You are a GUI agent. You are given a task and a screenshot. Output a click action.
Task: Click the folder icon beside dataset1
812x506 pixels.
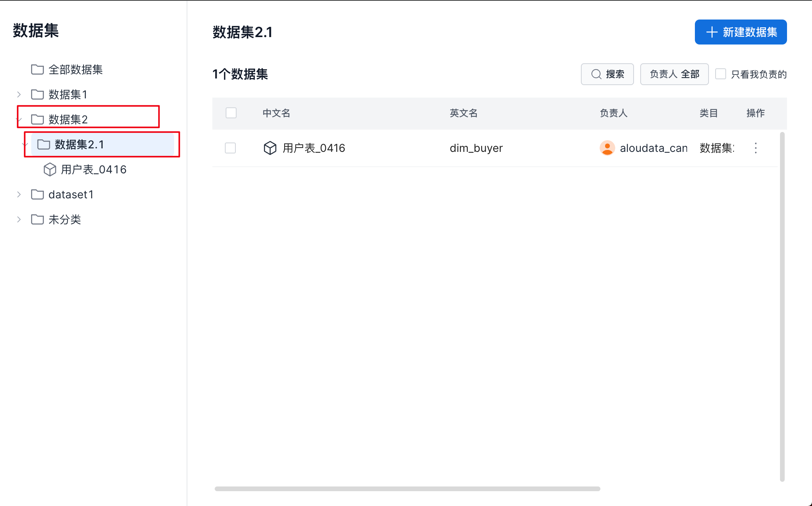pyautogui.click(x=37, y=194)
